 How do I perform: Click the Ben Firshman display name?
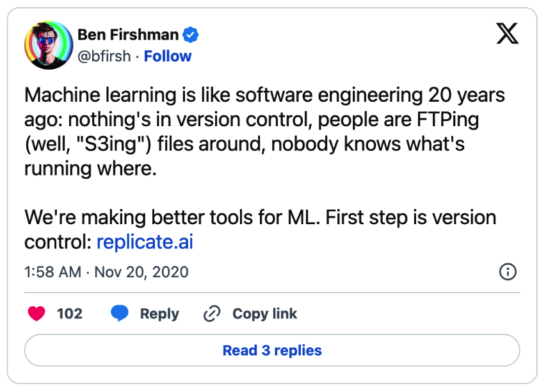(x=128, y=35)
